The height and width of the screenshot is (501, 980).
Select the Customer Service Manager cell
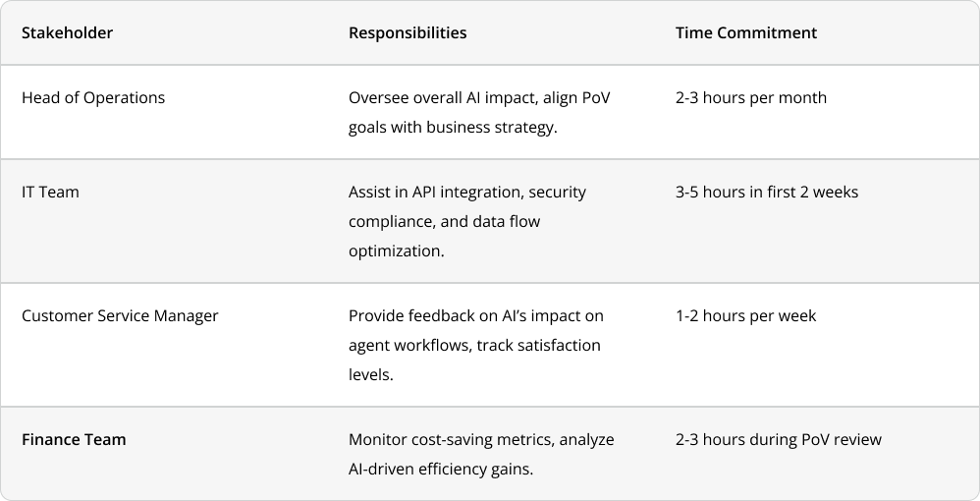[x=120, y=316]
